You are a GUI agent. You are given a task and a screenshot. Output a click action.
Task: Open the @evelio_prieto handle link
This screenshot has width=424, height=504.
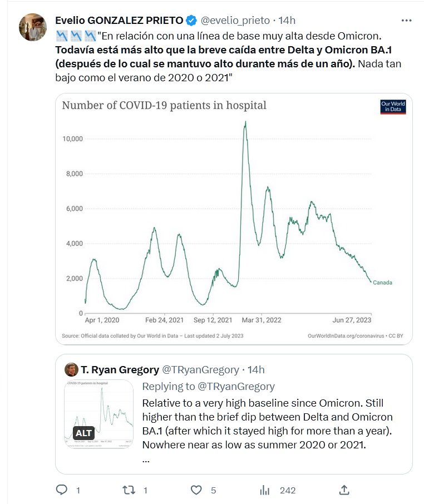[234, 21]
